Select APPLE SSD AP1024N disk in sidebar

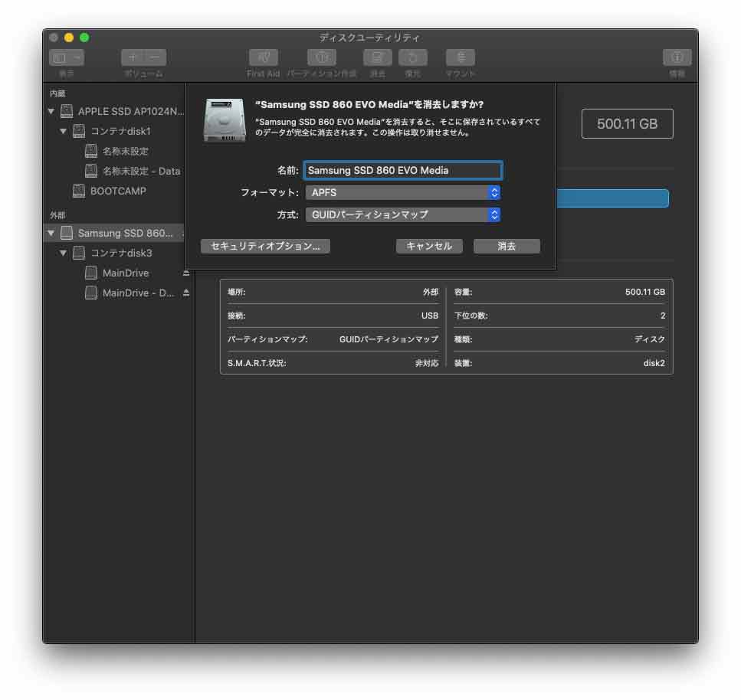(x=122, y=112)
